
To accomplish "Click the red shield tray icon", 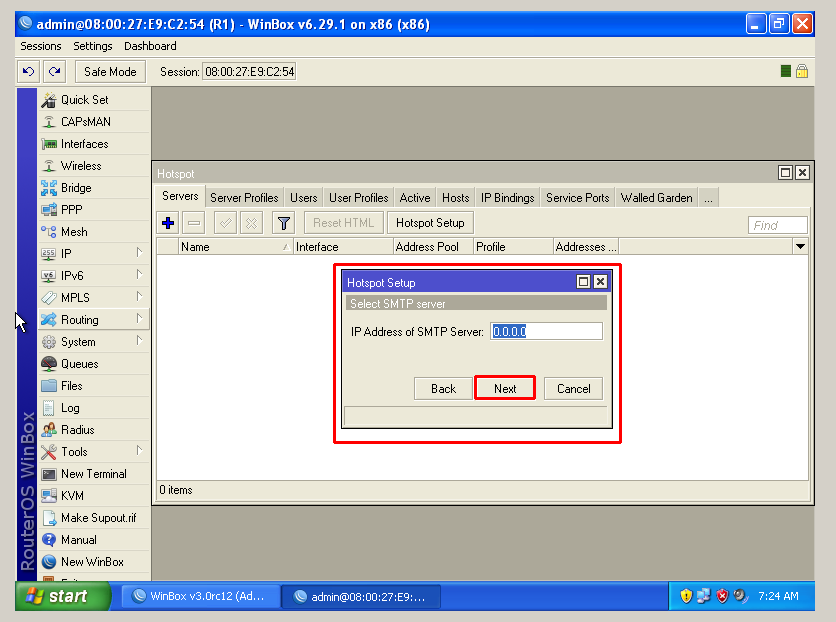I will coord(722,596).
